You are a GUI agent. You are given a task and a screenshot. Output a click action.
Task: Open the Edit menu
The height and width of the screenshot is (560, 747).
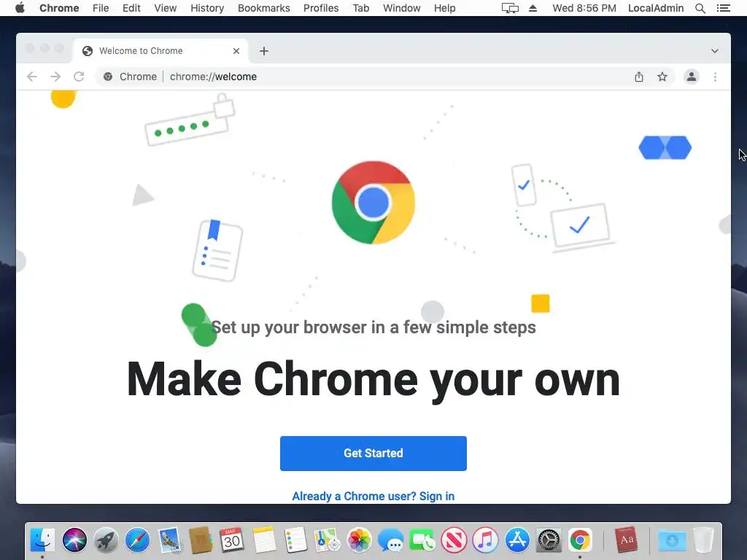131,8
